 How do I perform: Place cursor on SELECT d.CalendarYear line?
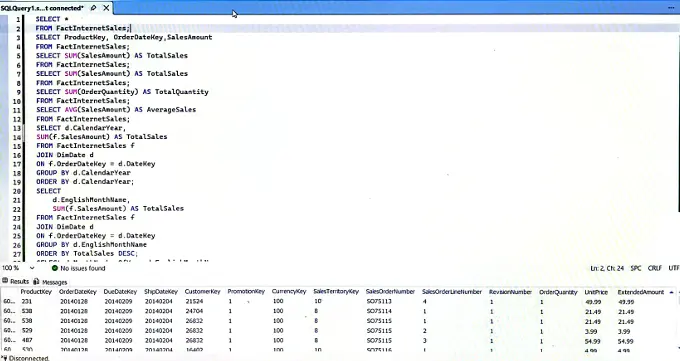[x=81, y=128]
